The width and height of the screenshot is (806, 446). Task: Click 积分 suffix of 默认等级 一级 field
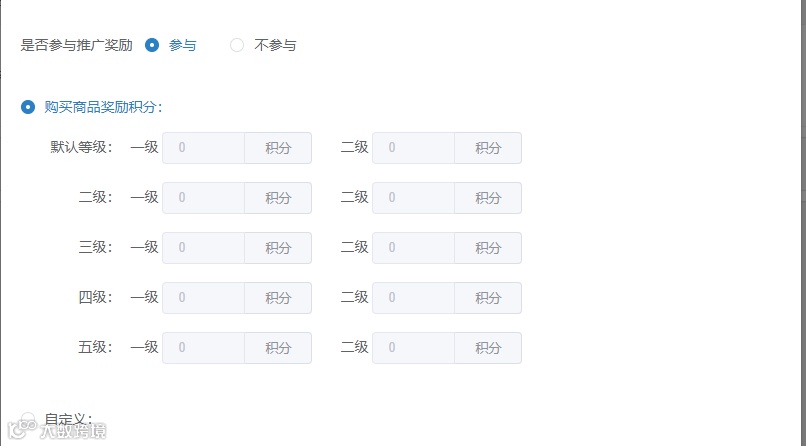(278, 148)
